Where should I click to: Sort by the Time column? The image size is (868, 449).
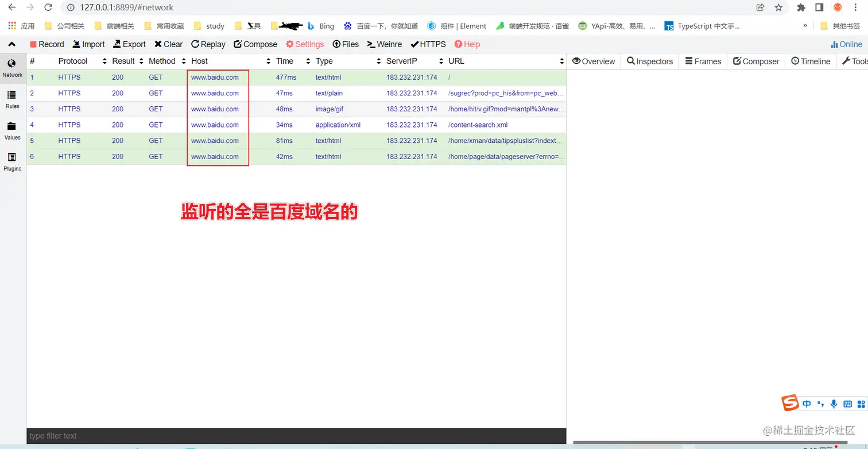293,61
